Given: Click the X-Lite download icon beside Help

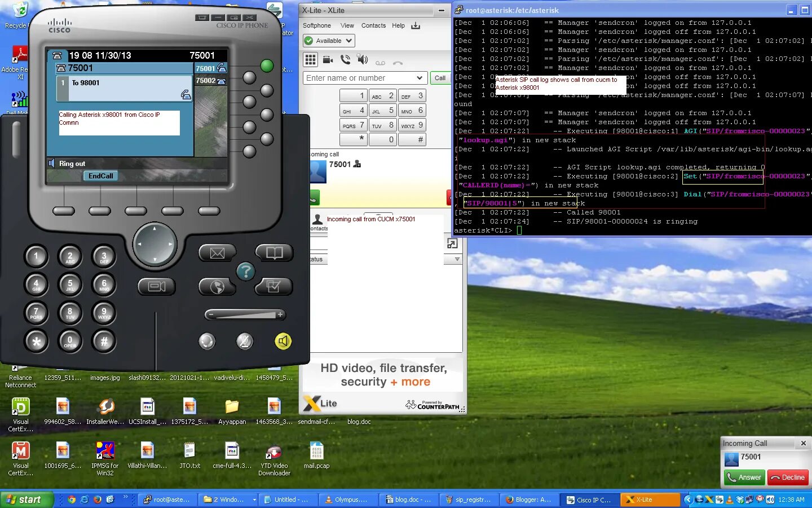Looking at the screenshot, I should pos(416,25).
